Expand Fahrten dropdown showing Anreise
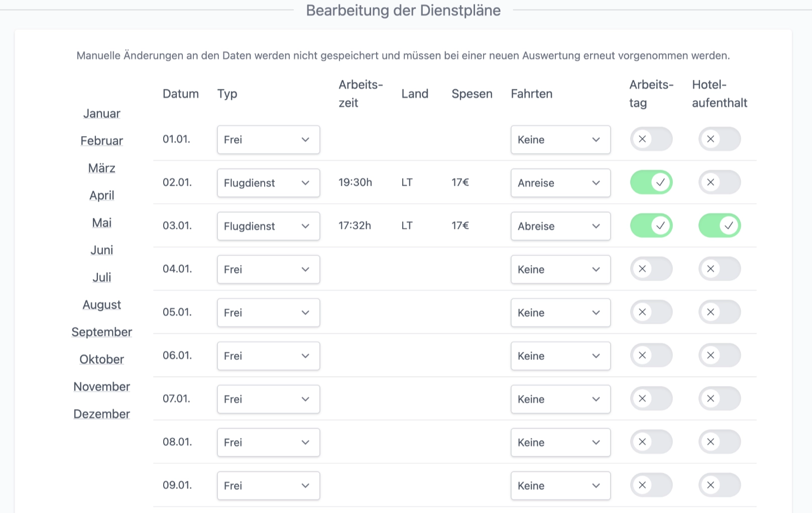 pyautogui.click(x=560, y=183)
